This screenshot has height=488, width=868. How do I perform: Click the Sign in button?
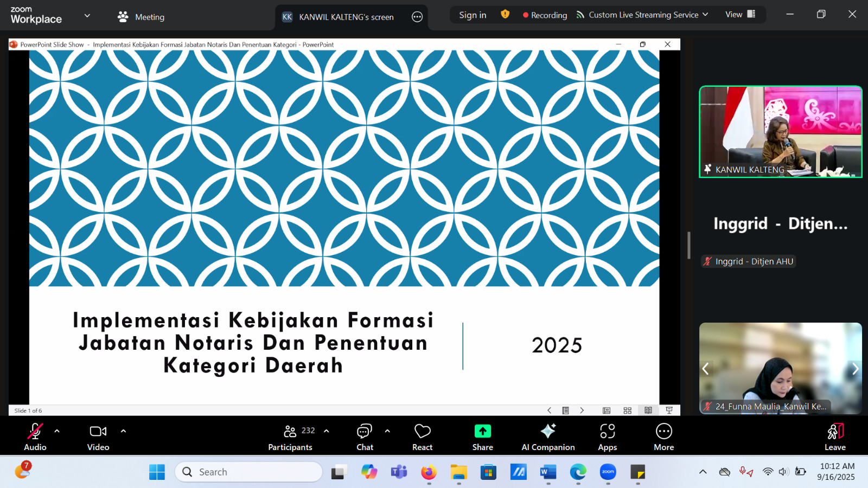[473, 15]
